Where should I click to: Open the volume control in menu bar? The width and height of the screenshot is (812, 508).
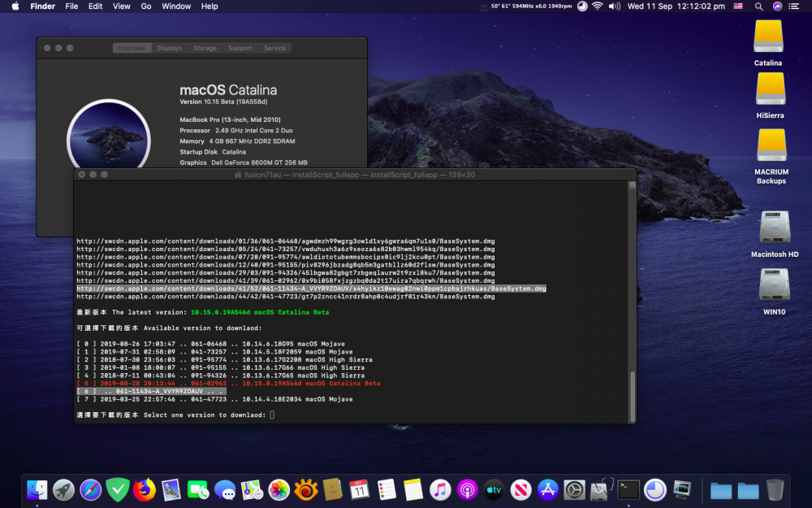click(x=614, y=7)
